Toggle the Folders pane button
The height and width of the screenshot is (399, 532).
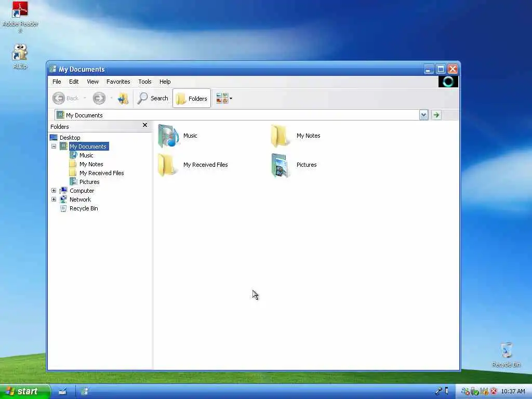192,98
